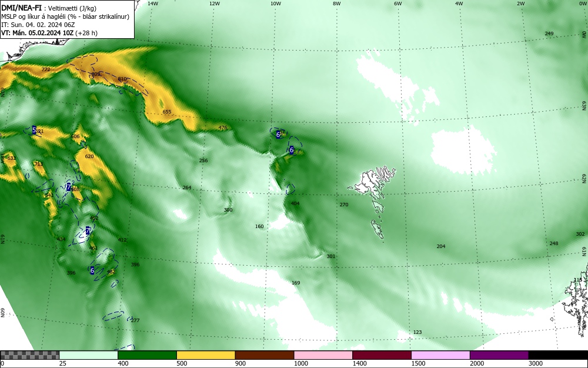This screenshot has width=588, height=368.
Task: Click the map value '404'
Action: pyautogui.click(x=295, y=203)
